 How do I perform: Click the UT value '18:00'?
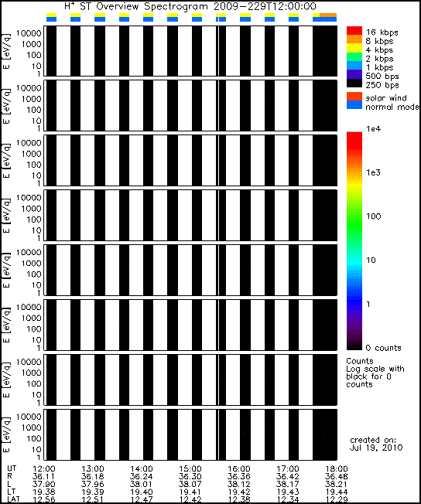(337, 469)
